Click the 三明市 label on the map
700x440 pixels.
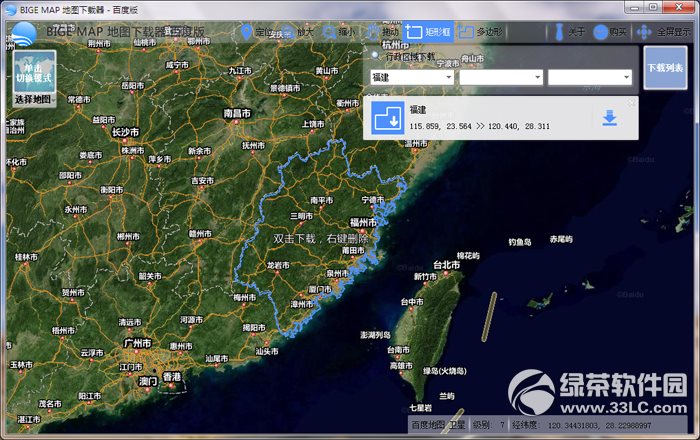[x=301, y=216]
